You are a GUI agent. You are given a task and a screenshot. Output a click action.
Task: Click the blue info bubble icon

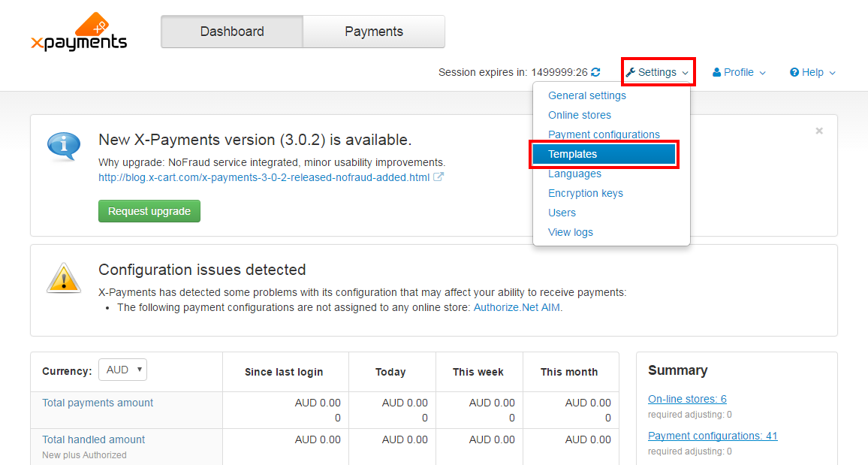64,146
